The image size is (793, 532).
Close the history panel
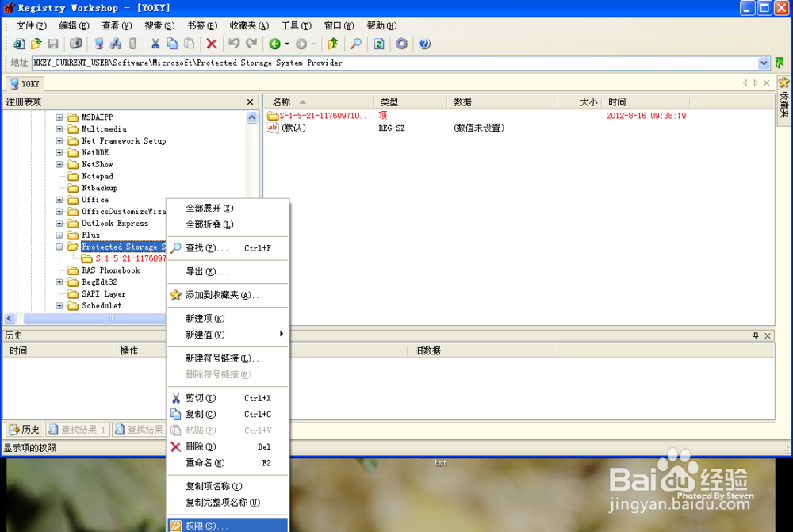(x=768, y=336)
